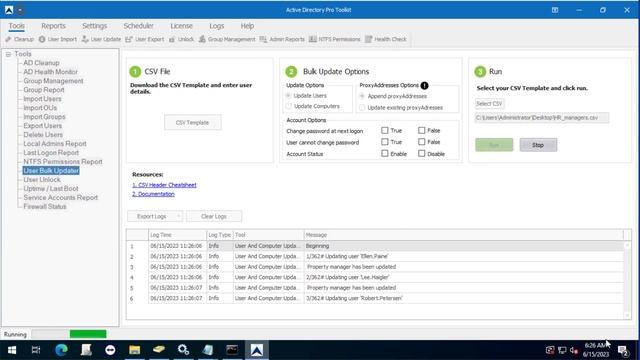Open the Reports menu tab

[53, 26]
